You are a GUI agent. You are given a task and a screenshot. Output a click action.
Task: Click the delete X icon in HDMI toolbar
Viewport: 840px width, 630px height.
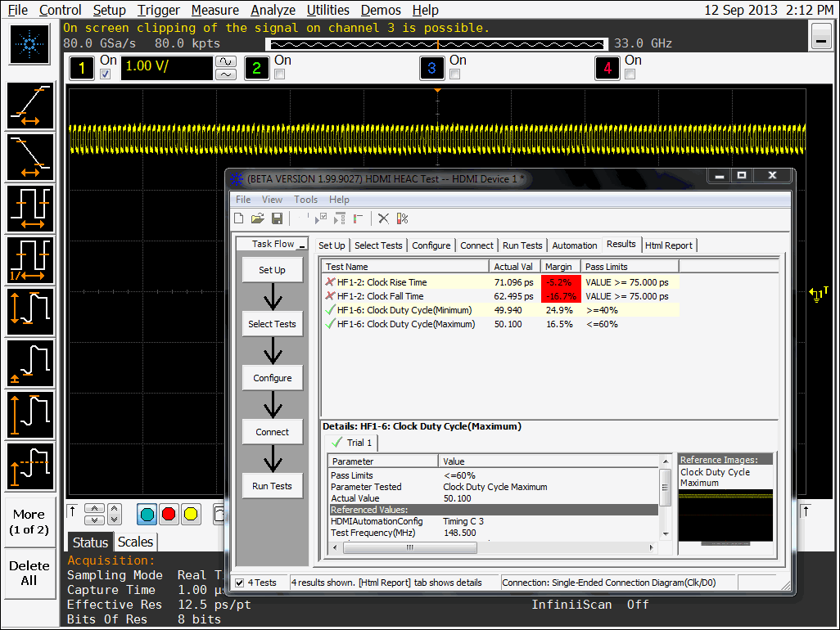383,218
